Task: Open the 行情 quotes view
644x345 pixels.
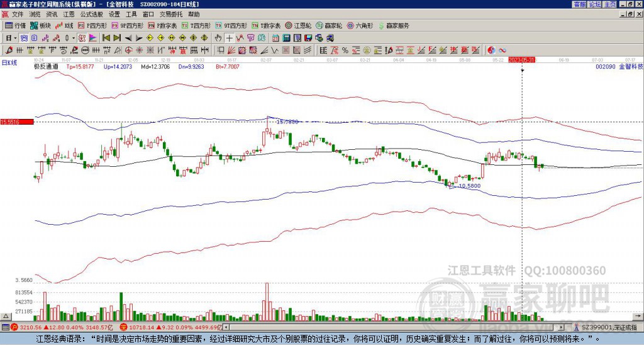Action: [16, 25]
